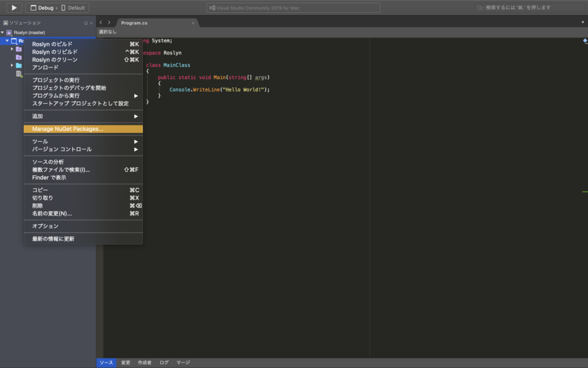Select コピー in context menu
Viewport: 588px width, 368px height.
[83, 190]
